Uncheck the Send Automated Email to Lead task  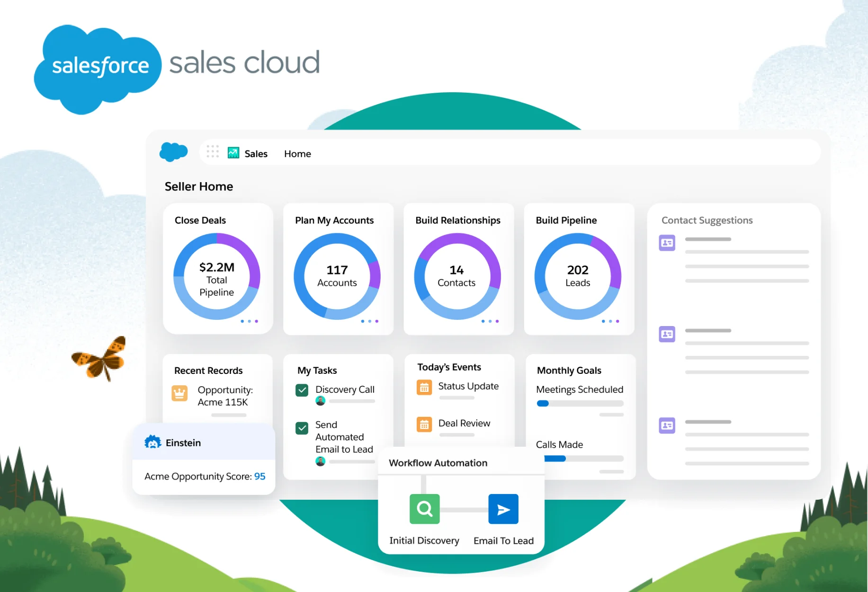click(x=302, y=428)
